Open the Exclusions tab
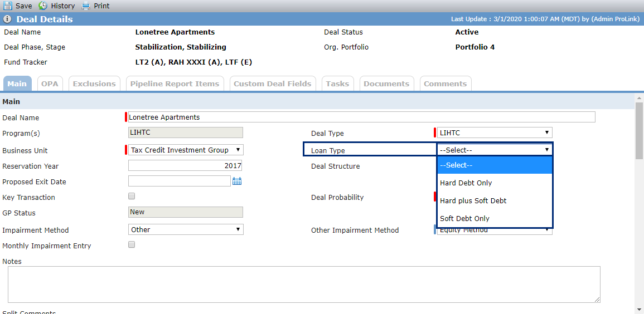This screenshot has height=314, width=644. coord(94,84)
